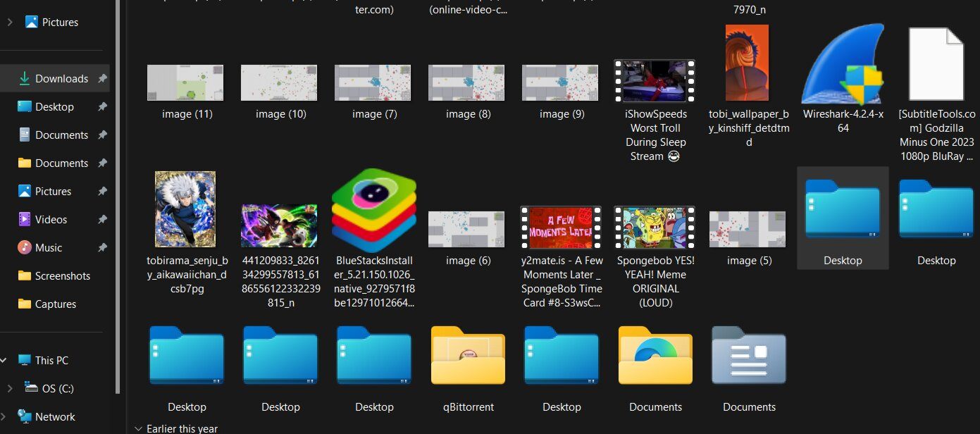
Task: Select OS (C:) drive in sidebar
Action: 56,389
